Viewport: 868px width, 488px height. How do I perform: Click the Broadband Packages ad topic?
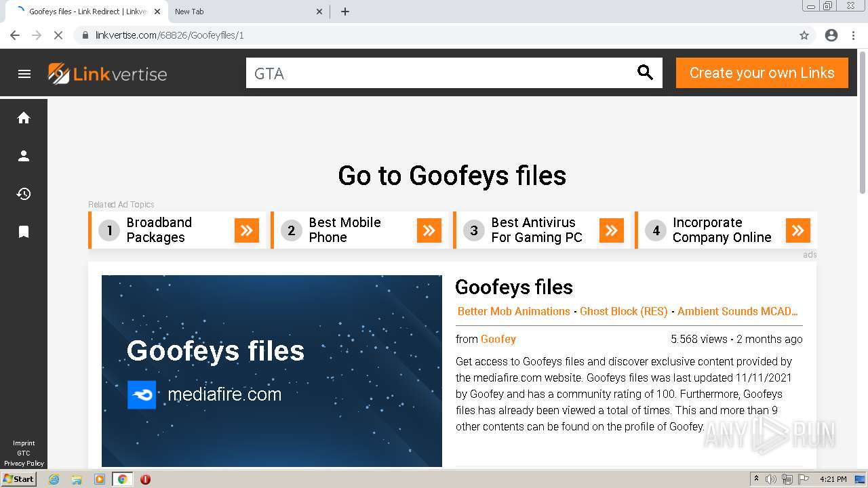pos(178,230)
